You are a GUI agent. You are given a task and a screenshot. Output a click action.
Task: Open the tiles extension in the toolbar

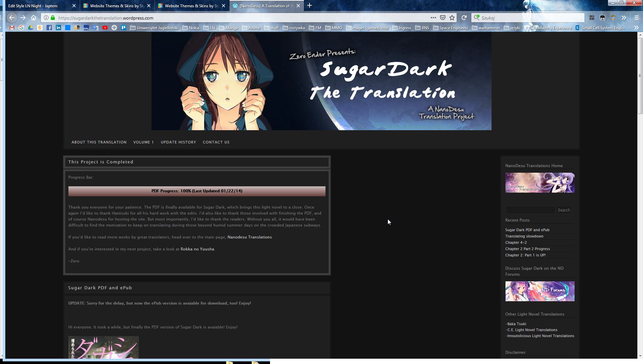pos(592,18)
